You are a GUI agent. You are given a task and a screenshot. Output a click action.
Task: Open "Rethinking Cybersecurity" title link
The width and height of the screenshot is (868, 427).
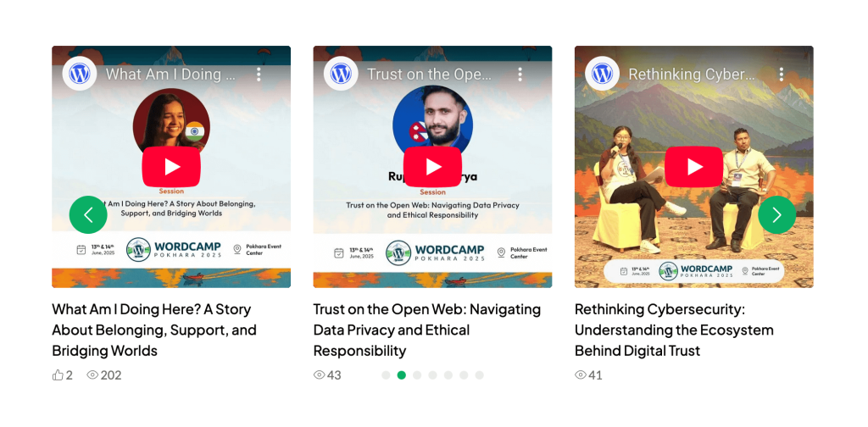click(x=674, y=330)
